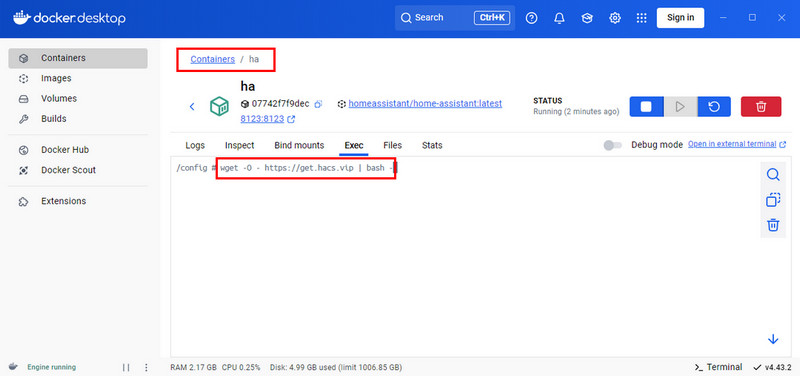Viewport: 800px width, 376px height.
Task: Click the RAM 2.17 GB status
Action: pyautogui.click(x=193, y=367)
